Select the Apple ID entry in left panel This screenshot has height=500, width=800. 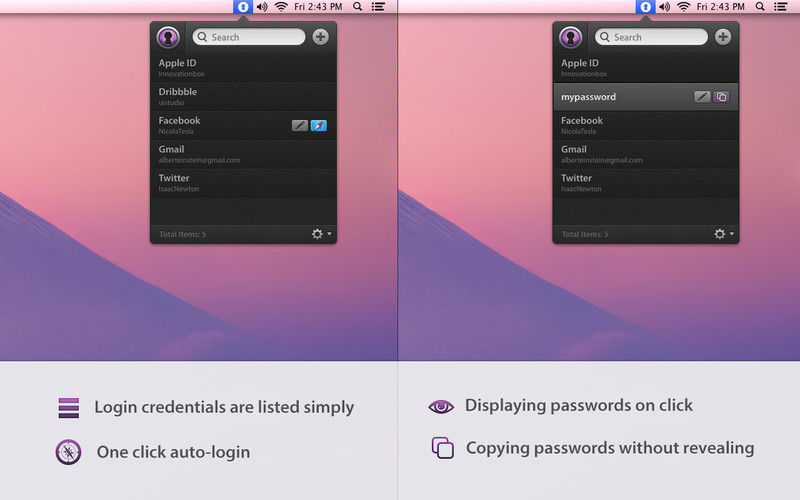coord(243,68)
